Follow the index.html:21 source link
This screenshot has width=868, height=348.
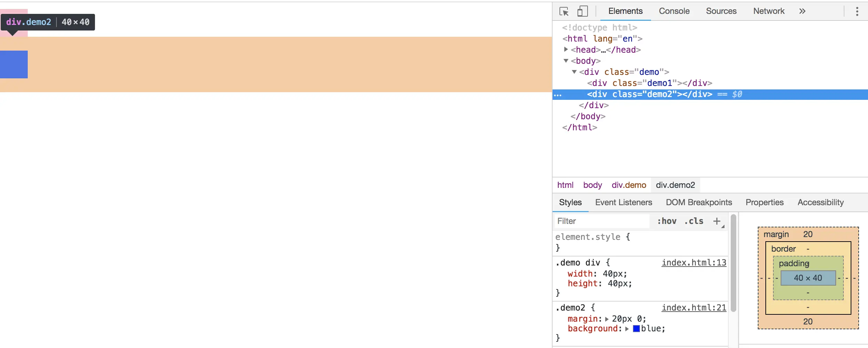694,308
